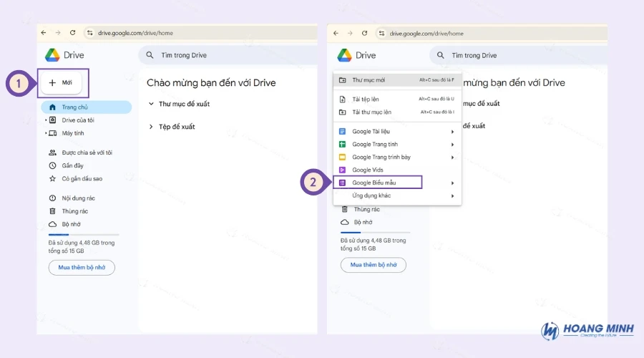Click the forward arrow in right browser window
The image size is (644, 358).
(x=350, y=33)
